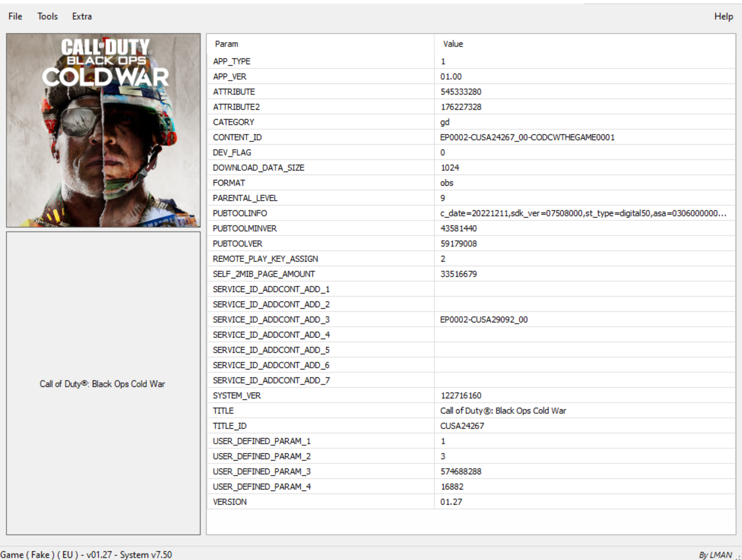Click the CATEGORY value gd
The height and width of the screenshot is (560, 742).
pos(445,122)
